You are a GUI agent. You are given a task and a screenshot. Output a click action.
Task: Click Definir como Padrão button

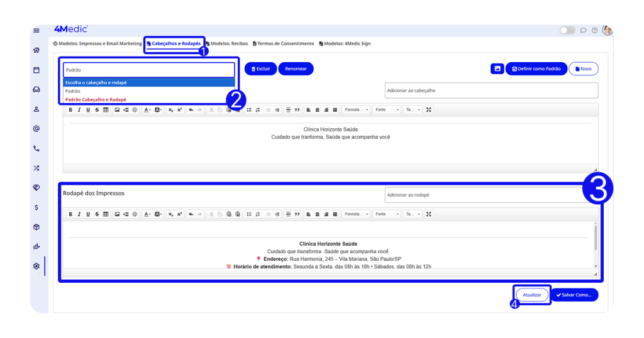click(x=536, y=68)
